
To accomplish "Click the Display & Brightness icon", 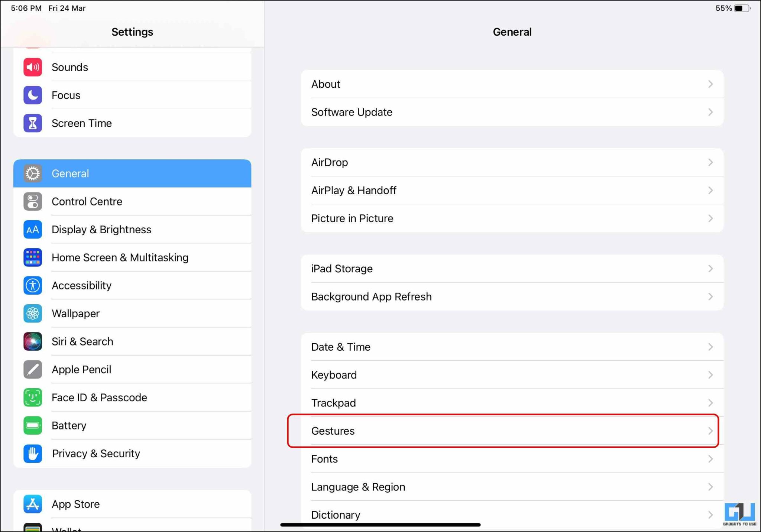I will click(32, 229).
